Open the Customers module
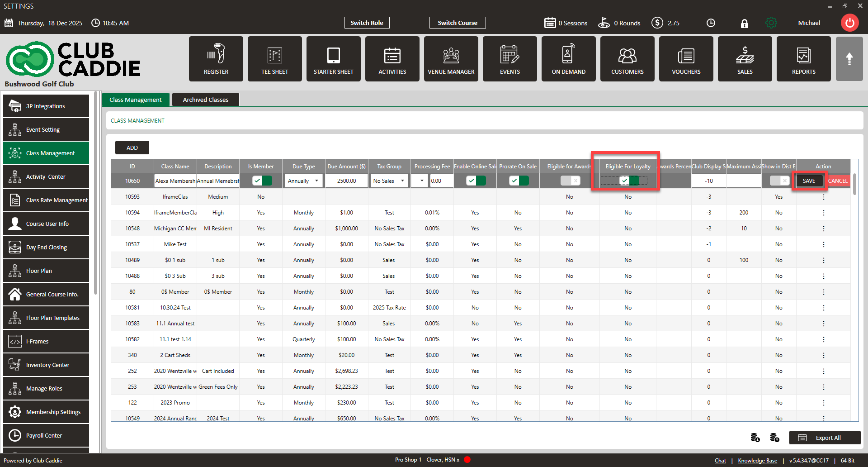Screen dimensions: 868x467 (627, 59)
